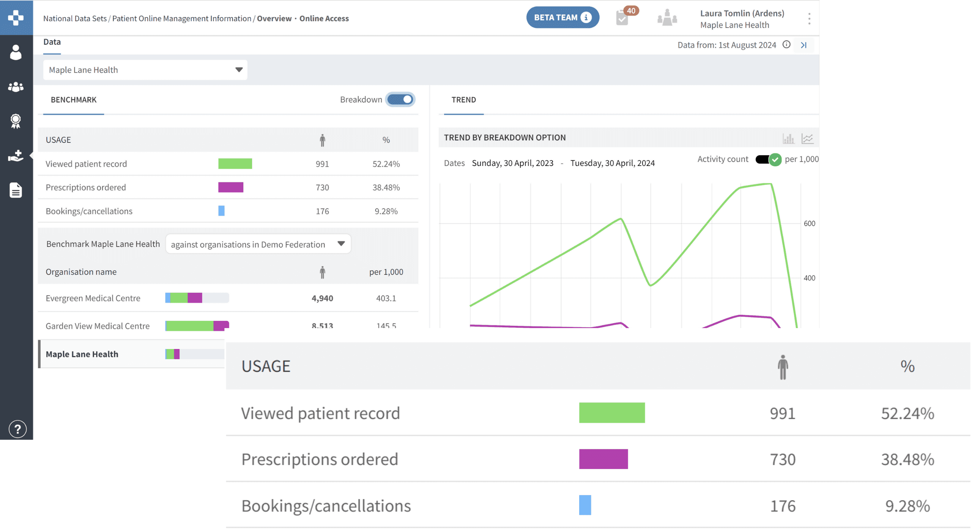The width and height of the screenshot is (980, 532).
Task: Select the hand with plus sidebar icon
Action: click(x=16, y=155)
